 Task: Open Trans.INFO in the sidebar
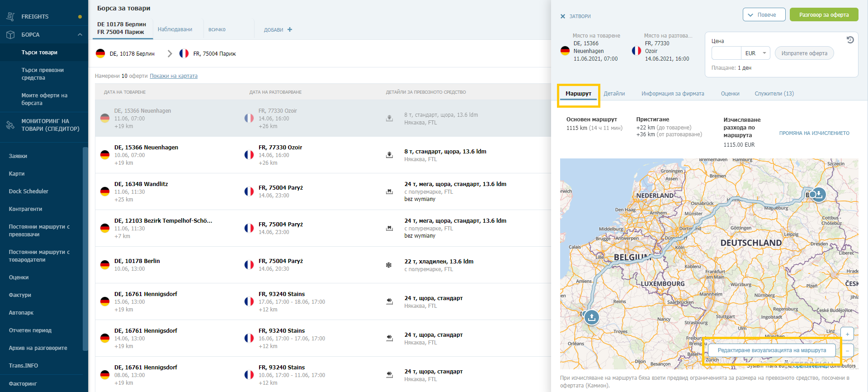[24, 366]
